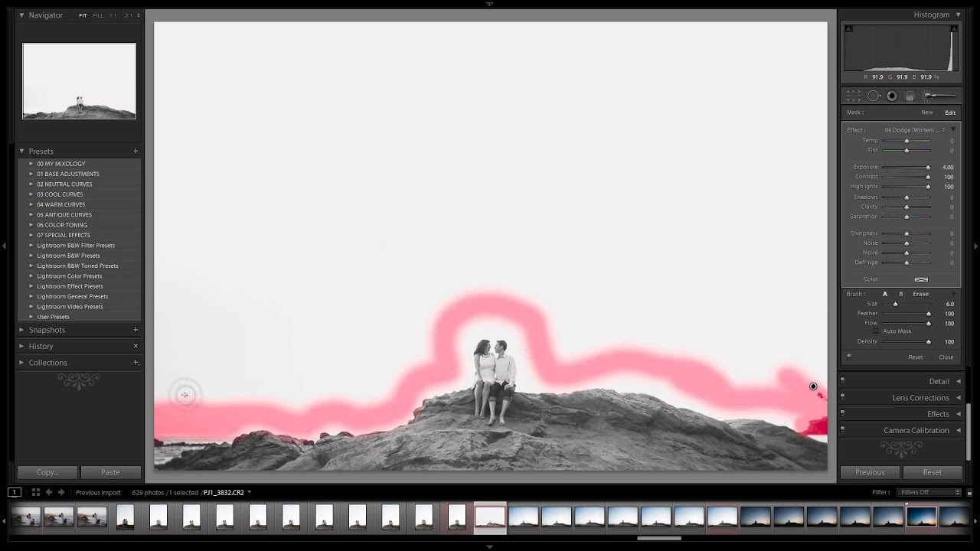980x551 pixels.
Task: Click the brush Size slider handle
Action: point(895,304)
